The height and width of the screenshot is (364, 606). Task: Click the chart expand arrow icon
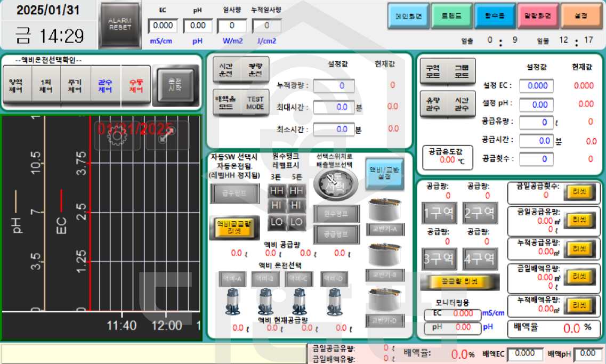click(169, 135)
